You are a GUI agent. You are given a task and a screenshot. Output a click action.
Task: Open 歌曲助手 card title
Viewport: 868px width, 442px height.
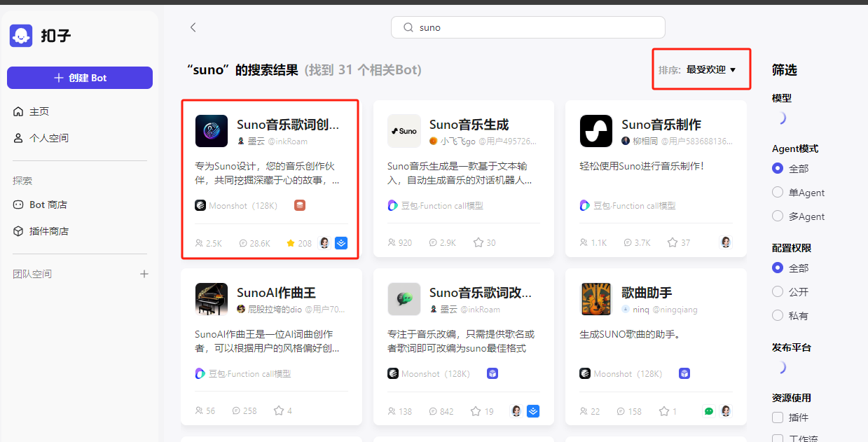[647, 293]
